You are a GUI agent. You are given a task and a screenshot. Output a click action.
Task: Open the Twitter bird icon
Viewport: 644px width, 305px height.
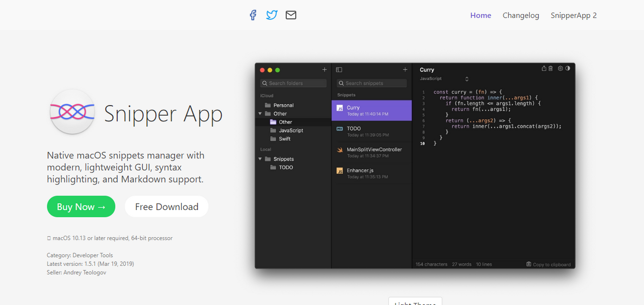click(x=272, y=15)
